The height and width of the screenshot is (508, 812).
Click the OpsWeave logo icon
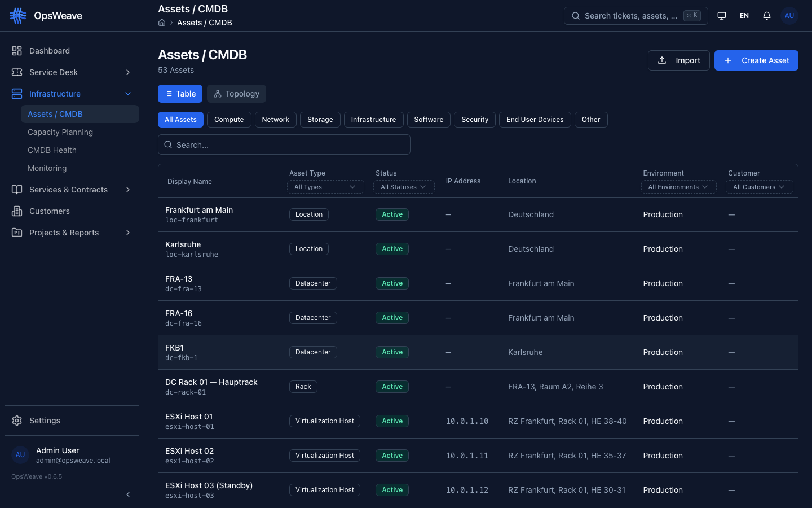pos(18,16)
